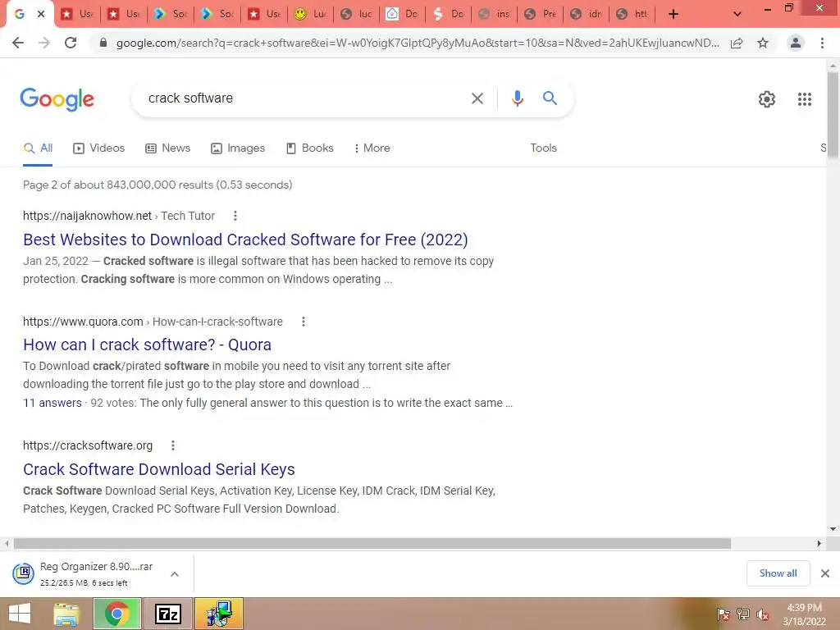Reload the current Google page

[71, 43]
